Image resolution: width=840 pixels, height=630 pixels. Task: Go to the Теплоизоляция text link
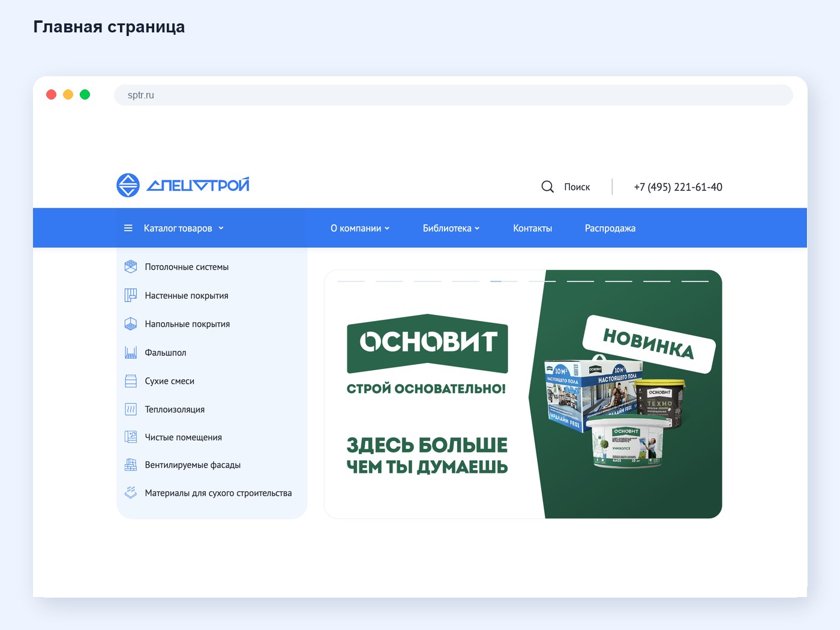tap(175, 409)
